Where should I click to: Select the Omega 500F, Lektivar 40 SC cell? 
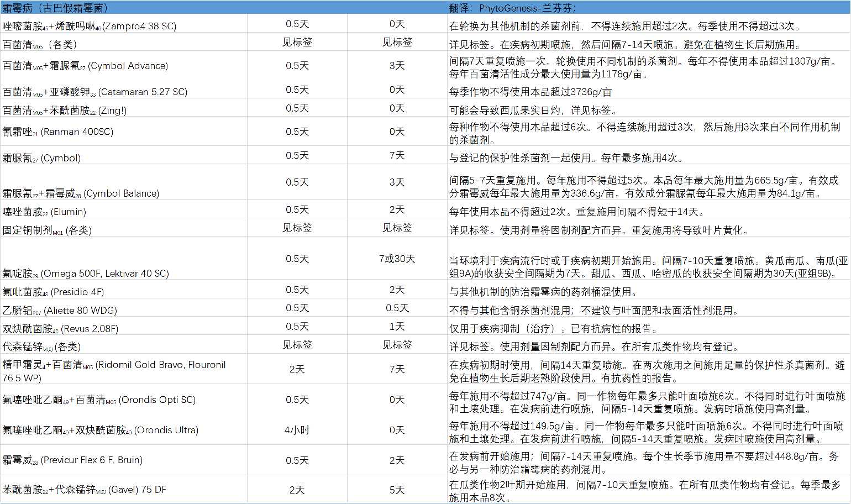tap(86, 274)
